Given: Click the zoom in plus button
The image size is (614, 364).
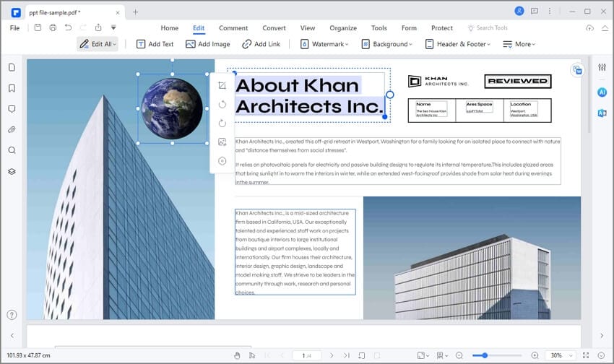Looking at the screenshot, I should click(x=535, y=355).
